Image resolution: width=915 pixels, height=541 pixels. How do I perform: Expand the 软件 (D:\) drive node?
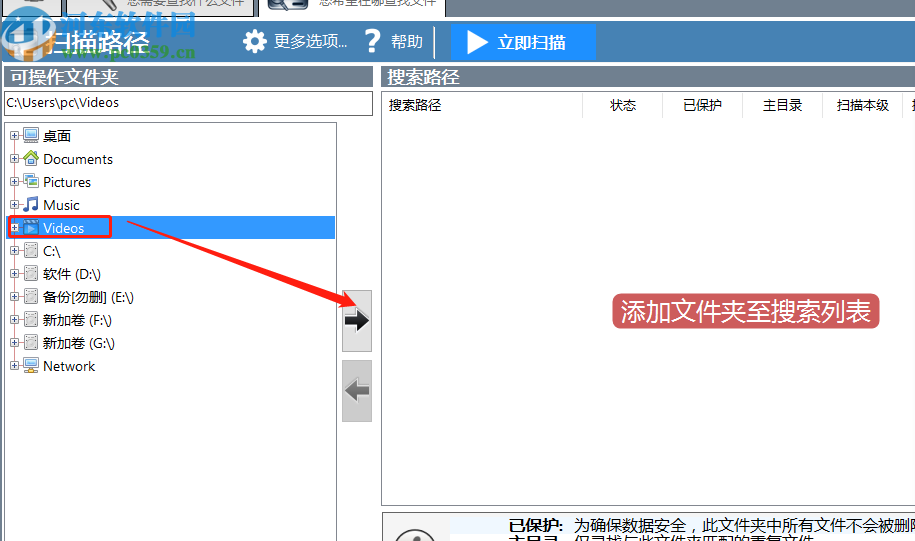click(x=15, y=274)
